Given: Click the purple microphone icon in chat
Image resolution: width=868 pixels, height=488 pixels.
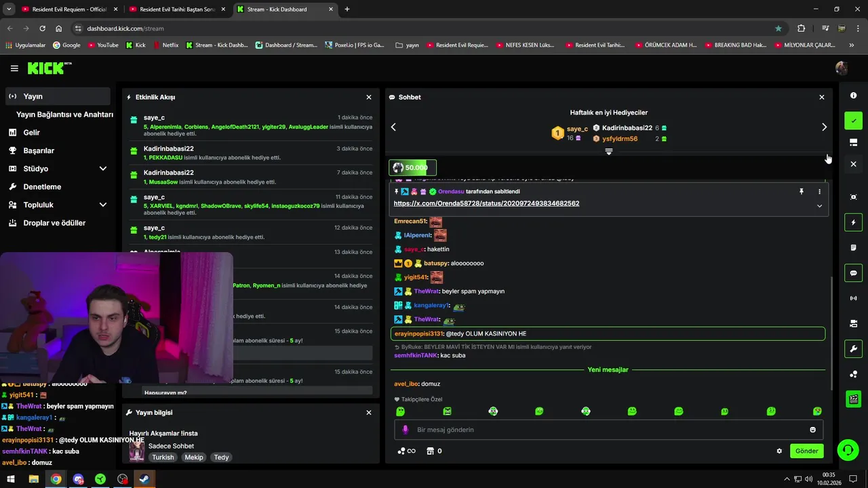Looking at the screenshot, I should pyautogui.click(x=406, y=430).
